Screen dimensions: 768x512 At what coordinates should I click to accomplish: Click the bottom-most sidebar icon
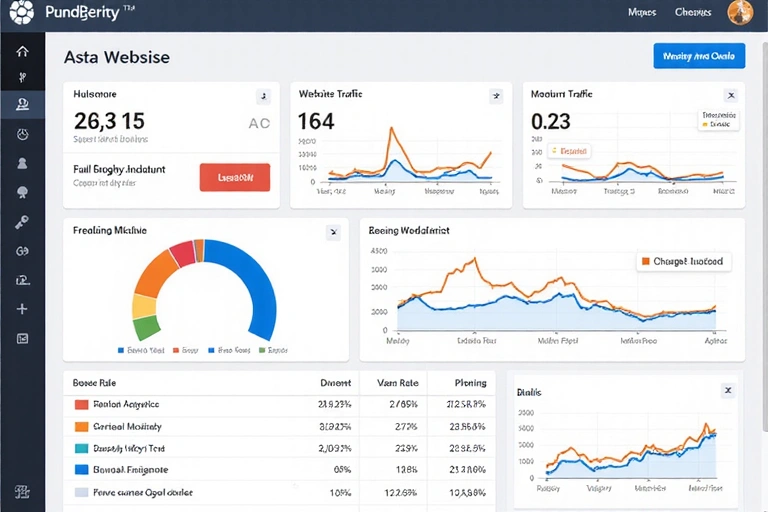pos(22,491)
